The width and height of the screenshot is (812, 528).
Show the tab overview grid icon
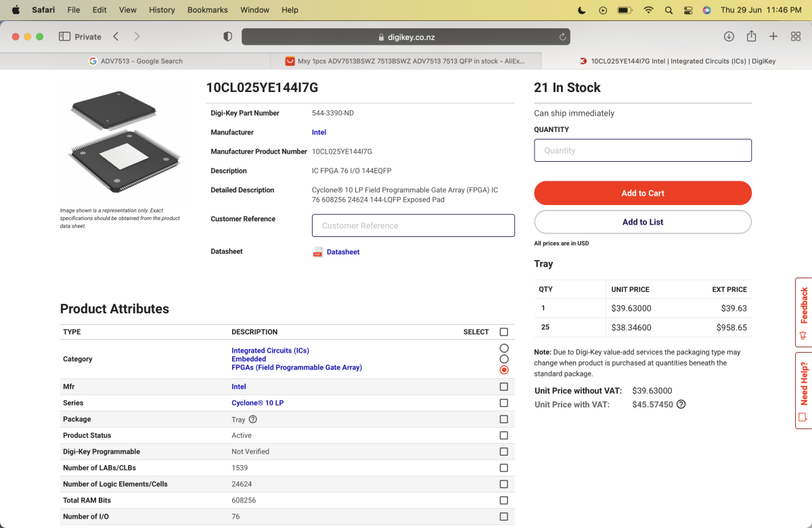(796, 37)
